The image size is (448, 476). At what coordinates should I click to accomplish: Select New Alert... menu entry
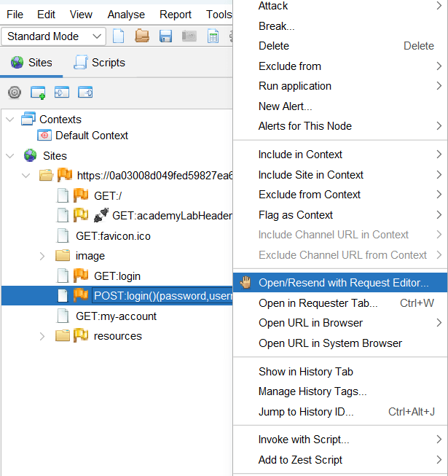[340, 106]
